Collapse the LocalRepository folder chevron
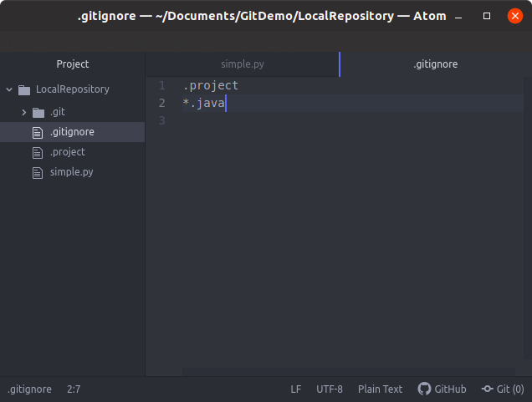Image resolution: width=532 pixels, height=402 pixels. click(9, 89)
